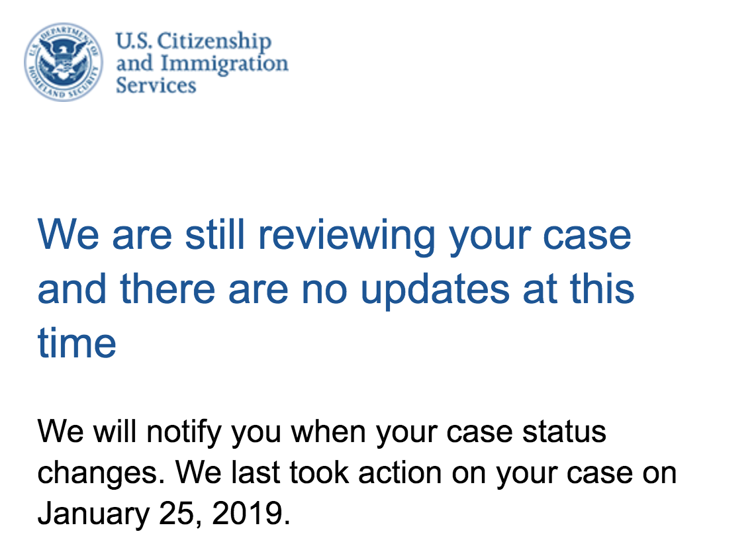This screenshot has height=548, width=756.
Task: Click the "and there are no updates" heading line
Action: (x=336, y=290)
